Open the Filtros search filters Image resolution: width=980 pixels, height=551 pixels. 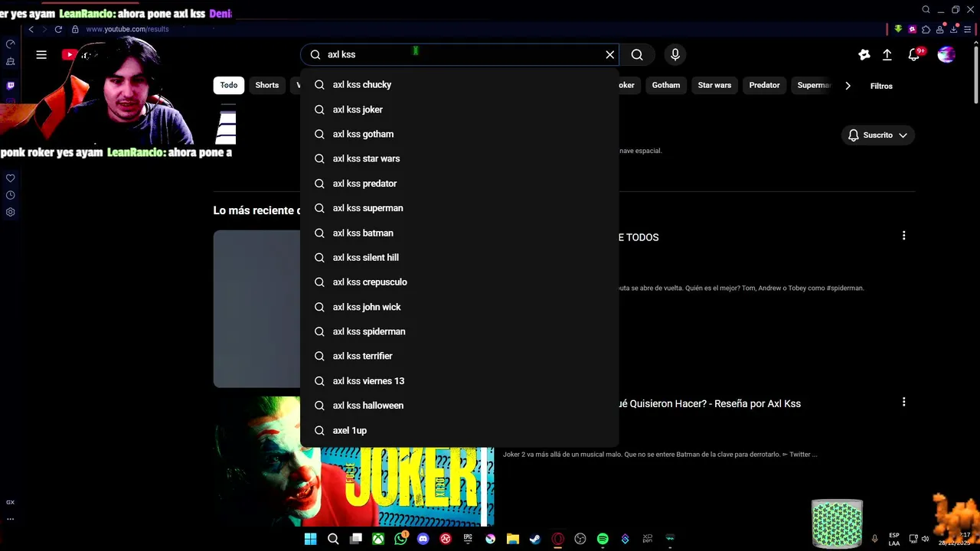pyautogui.click(x=881, y=86)
